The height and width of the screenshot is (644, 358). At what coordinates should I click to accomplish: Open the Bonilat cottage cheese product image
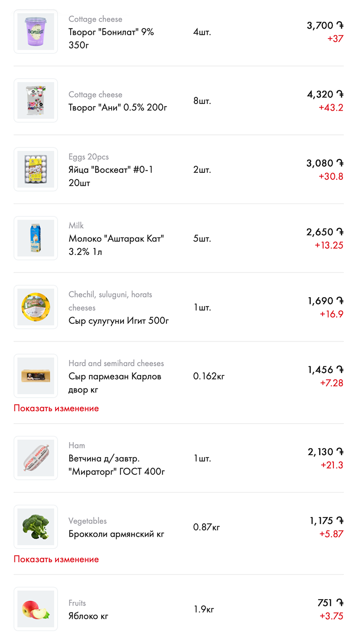36,32
